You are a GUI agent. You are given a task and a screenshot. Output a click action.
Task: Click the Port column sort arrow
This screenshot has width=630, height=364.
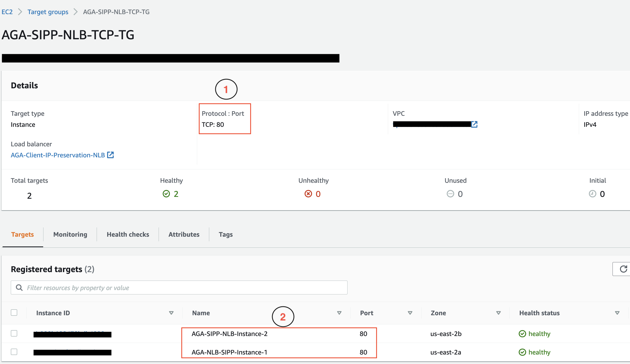pos(410,313)
